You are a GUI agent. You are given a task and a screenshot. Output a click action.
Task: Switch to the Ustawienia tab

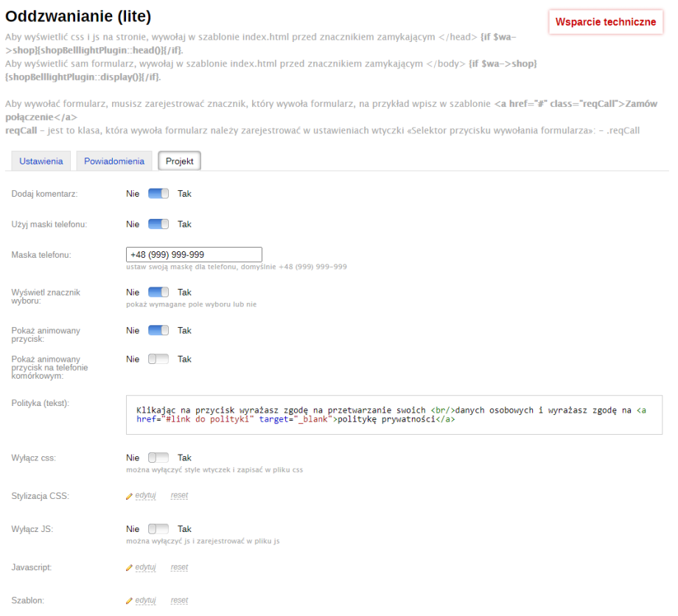41,161
